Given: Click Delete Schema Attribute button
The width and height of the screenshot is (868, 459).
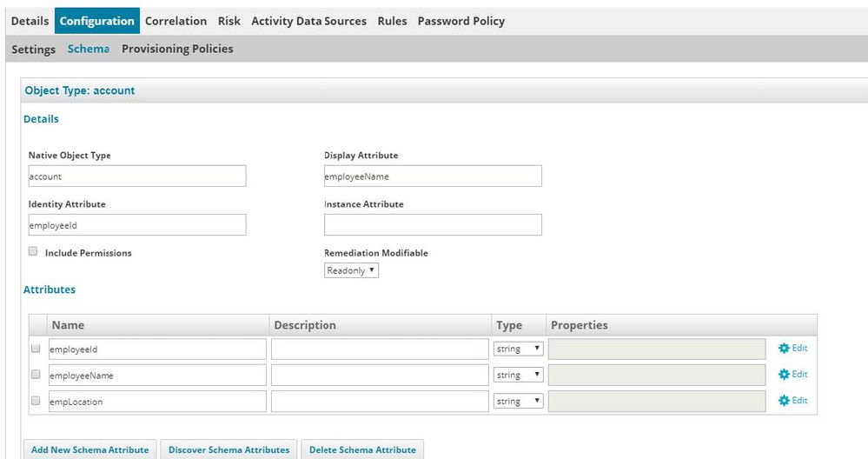Looking at the screenshot, I should [x=362, y=449].
